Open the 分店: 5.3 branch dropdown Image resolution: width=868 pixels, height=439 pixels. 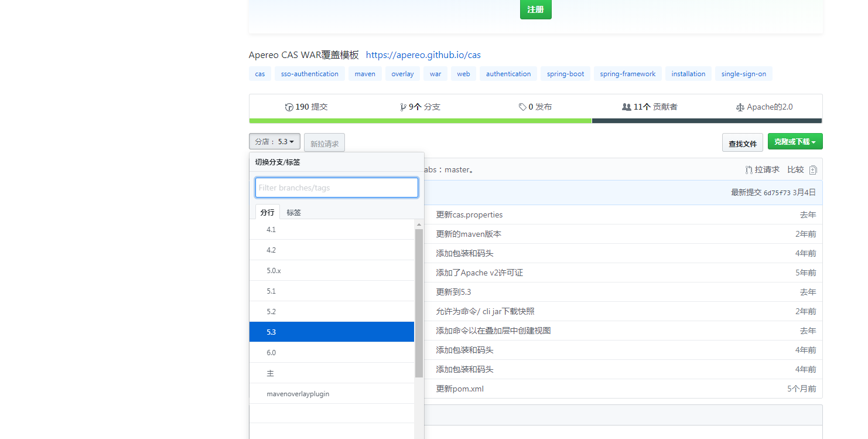275,141
